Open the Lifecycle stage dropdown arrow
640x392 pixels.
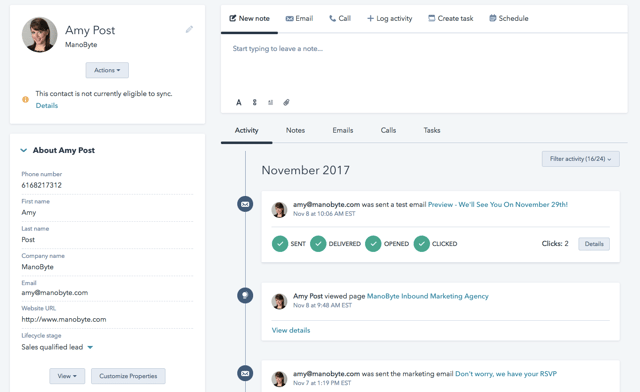pyautogui.click(x=90, y=347)
